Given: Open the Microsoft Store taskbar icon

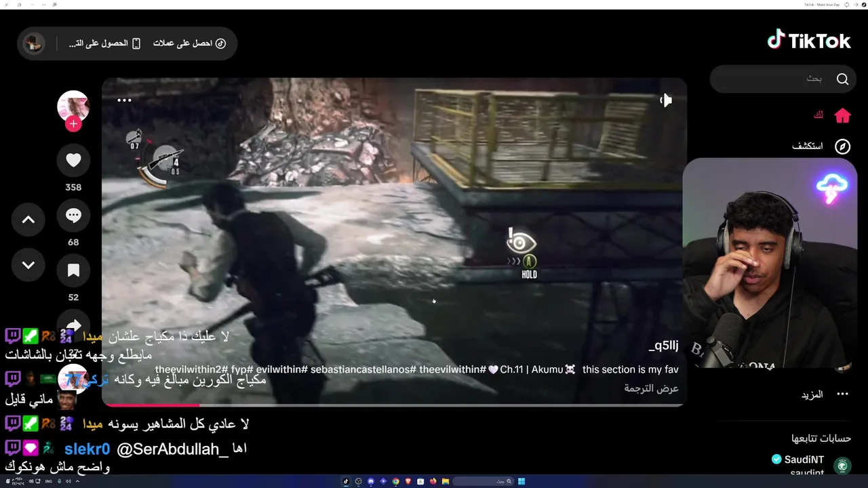Looking at the screenshot, I should 420,481.
